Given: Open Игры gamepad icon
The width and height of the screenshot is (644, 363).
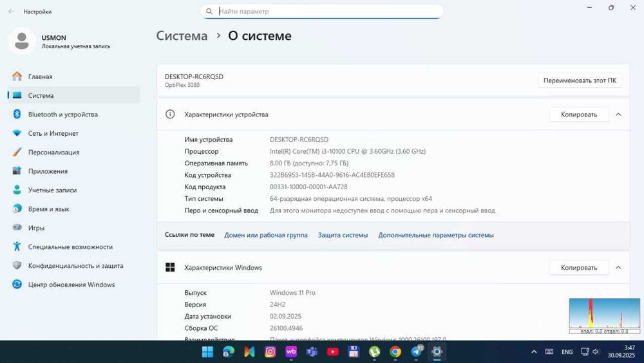Looking at the screenshot, I should click(17, 227).
